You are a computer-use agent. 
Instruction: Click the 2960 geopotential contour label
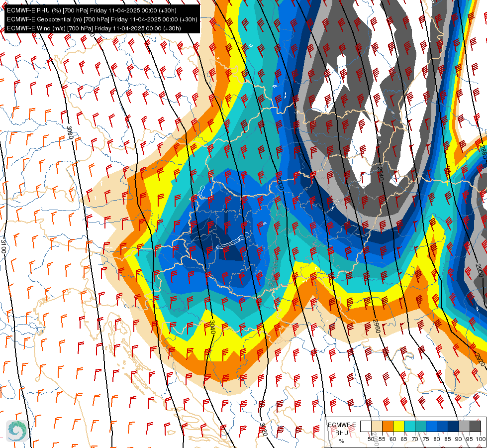(377, 326)
